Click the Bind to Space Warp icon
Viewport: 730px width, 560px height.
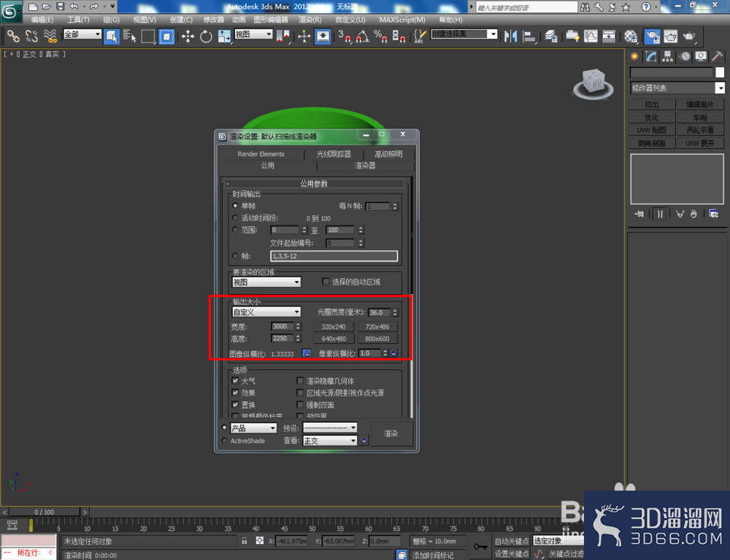tap(50, 36)
